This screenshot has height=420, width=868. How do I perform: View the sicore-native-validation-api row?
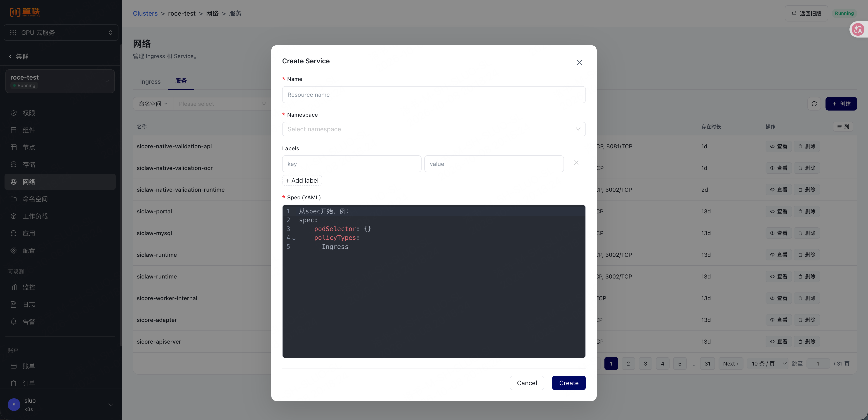[779, 146]
